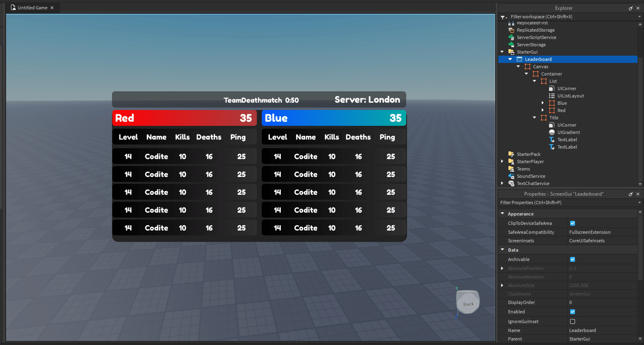The width and height of the screenshot is (644, 345).
Task: Toggle the ClipToDeviceSafeArea checkbox
Action: click(x=572, y=223)
